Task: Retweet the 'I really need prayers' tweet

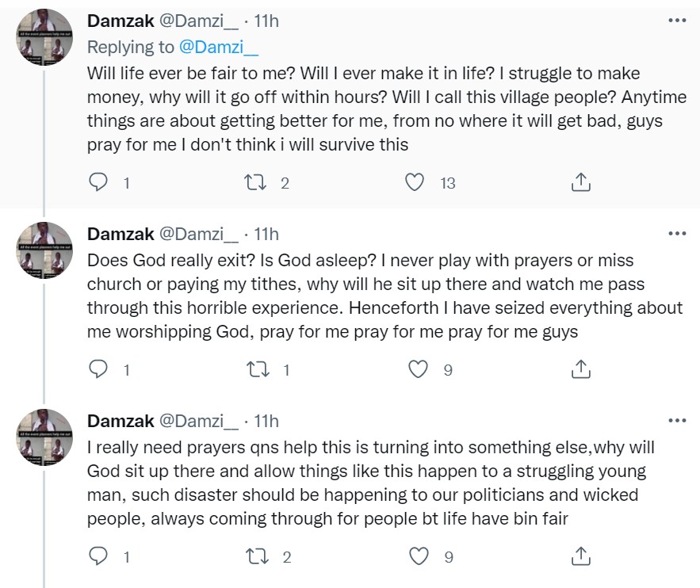Action: pos(255,556)
